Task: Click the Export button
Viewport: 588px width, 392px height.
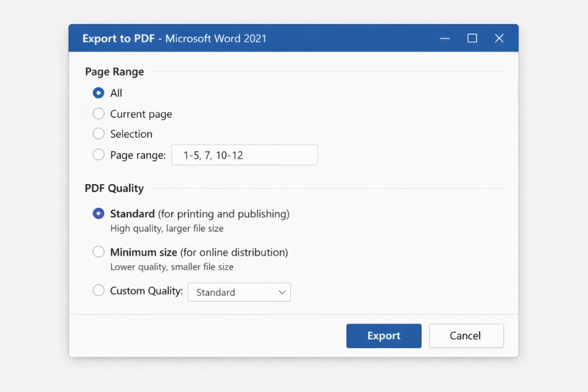Action: point(384,335)
